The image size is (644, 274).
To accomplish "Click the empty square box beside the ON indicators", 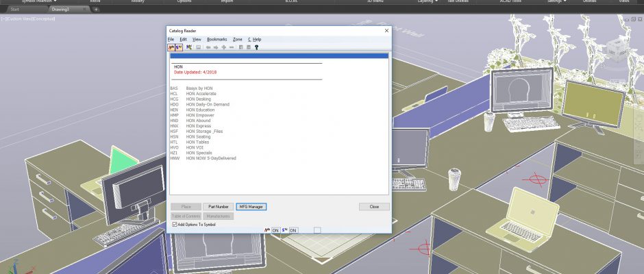I will [317, 230].
